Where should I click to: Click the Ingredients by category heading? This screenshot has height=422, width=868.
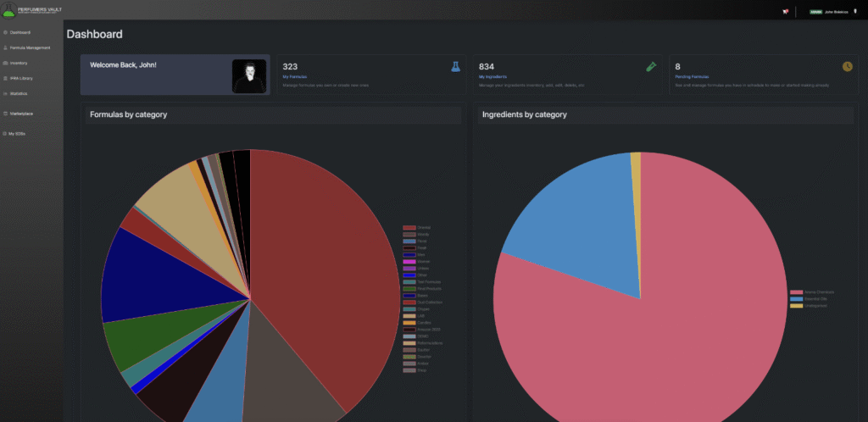point(524,114)
